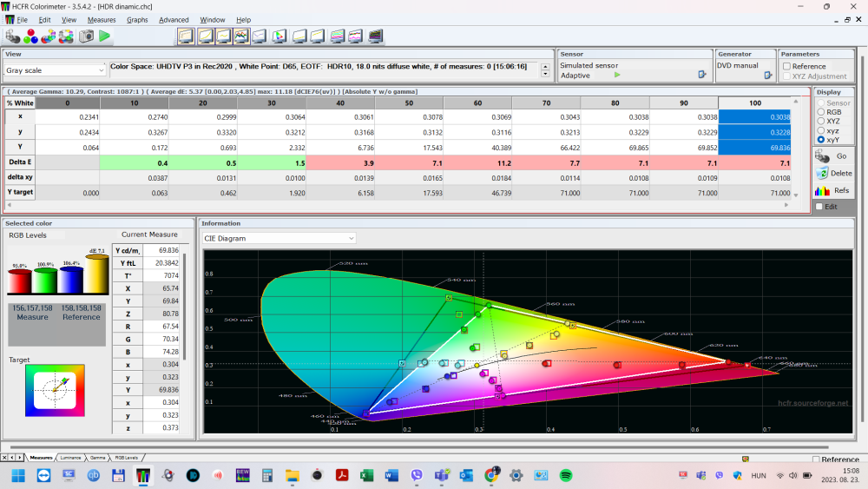Viewport: 868px width, 489px height.
Task: Open Excel from the Windows taskbar
Action: pyautogui.click(x=366, y=475)
